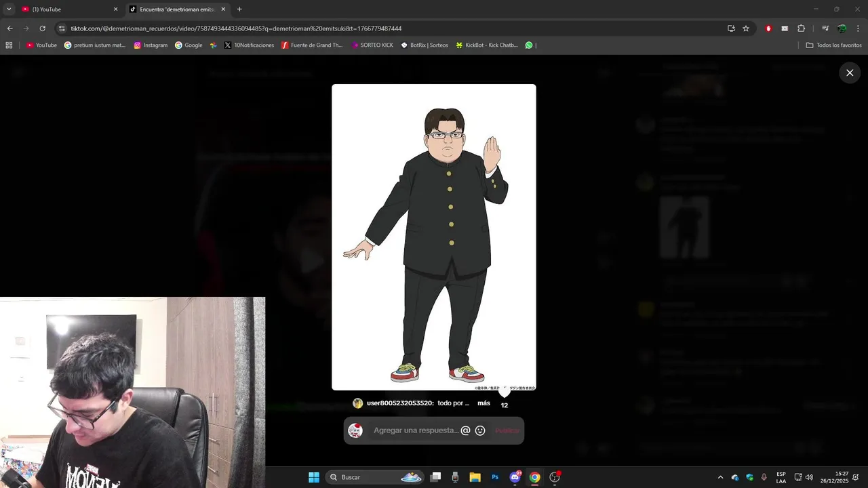
Task: Open Discord from taskbar
Action: (x=515, y=477)
